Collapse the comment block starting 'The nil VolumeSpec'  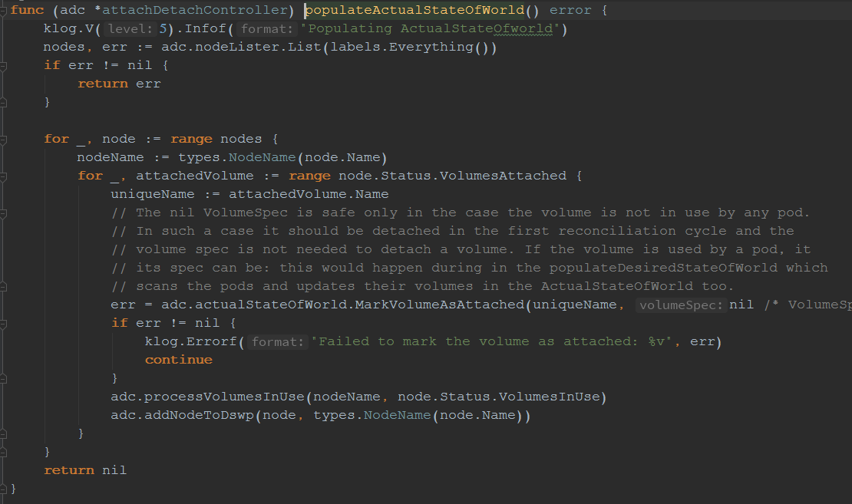[x=3, y=213]
